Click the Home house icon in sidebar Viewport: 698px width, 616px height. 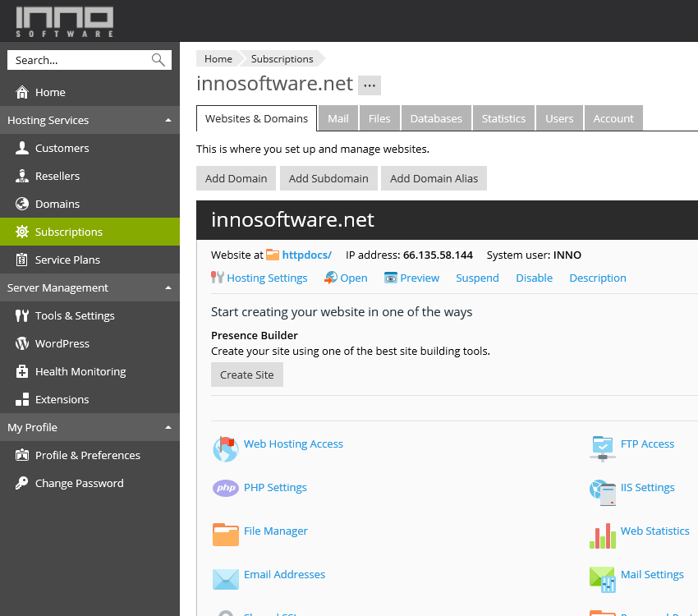pyautogui.click(x=22, y=92)
